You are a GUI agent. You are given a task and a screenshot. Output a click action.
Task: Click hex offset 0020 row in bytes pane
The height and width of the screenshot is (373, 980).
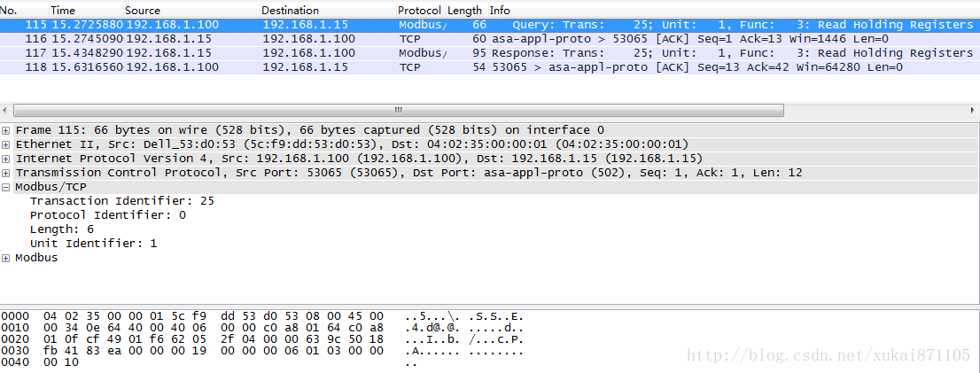[x=262, y=339]
